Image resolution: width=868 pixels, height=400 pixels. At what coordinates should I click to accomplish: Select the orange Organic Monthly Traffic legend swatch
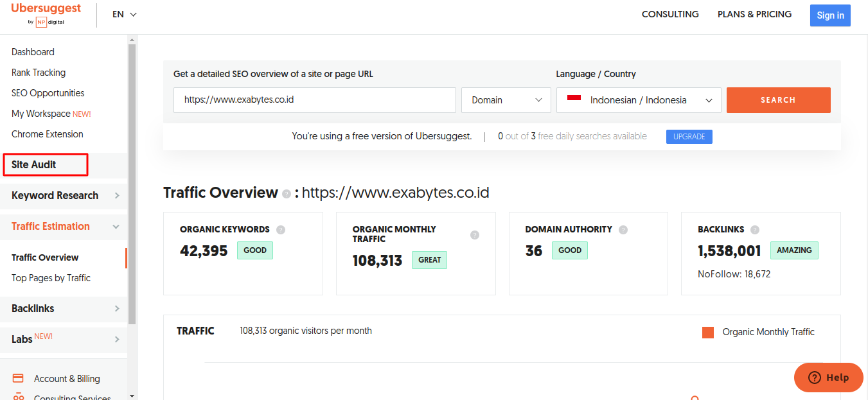click(707, 332)
